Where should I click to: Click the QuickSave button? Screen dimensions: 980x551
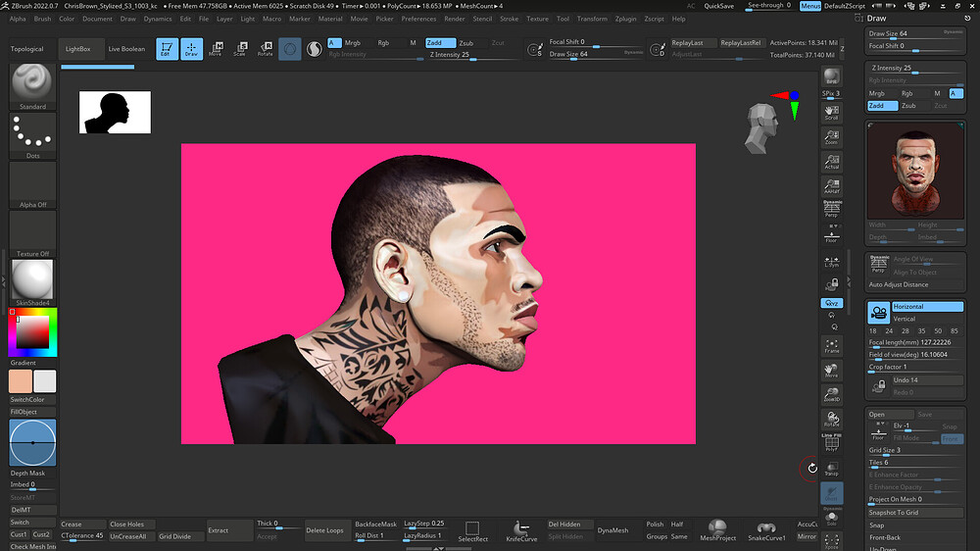(718, 6)
